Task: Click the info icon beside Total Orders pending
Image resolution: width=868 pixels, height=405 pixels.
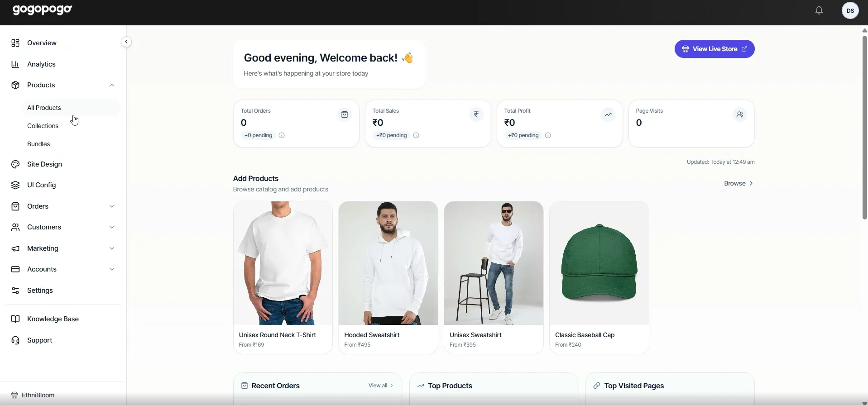Action: tap(282, 135)
